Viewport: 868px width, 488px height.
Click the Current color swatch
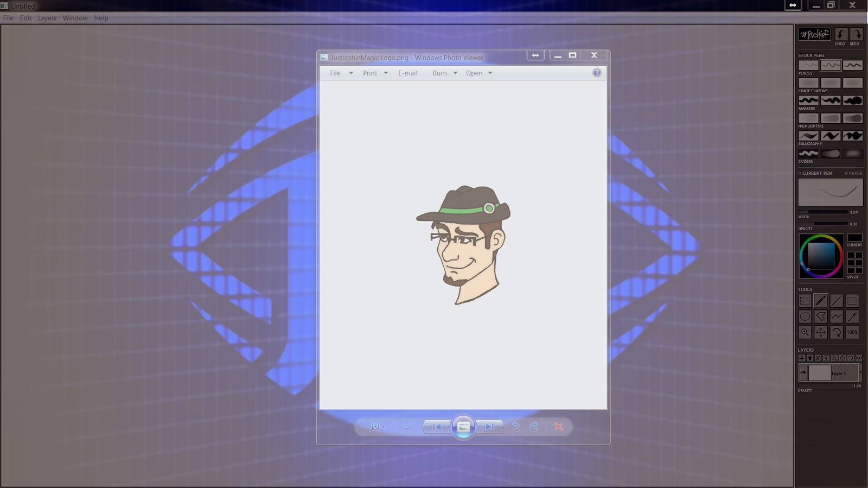[854, 238]
